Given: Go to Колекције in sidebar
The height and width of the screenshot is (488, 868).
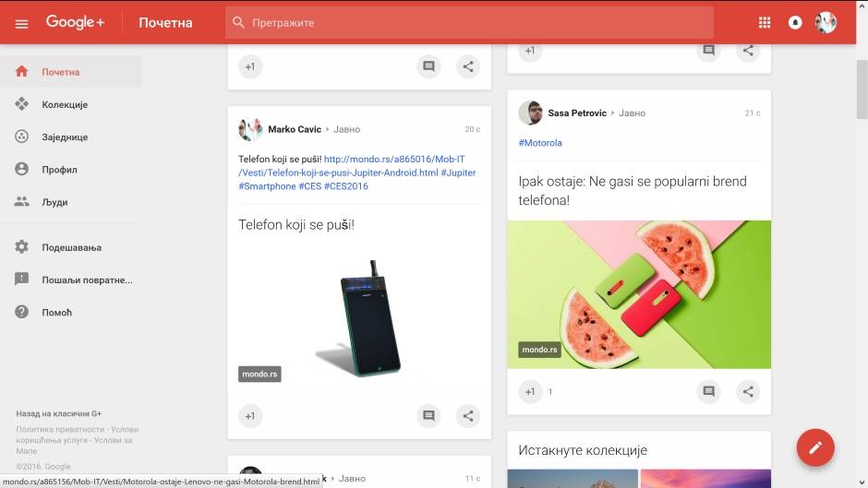Looking at the screenshot, I should [64, 104].
